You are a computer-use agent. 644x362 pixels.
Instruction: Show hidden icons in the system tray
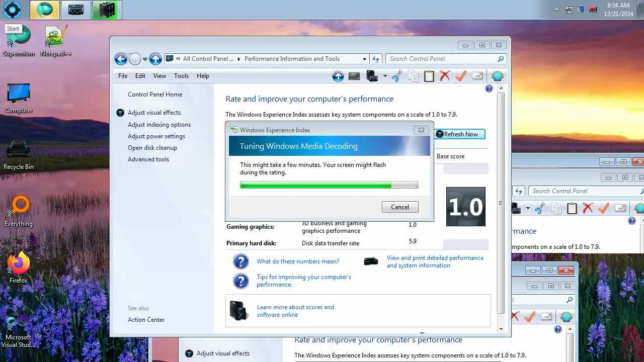[556, 10]
